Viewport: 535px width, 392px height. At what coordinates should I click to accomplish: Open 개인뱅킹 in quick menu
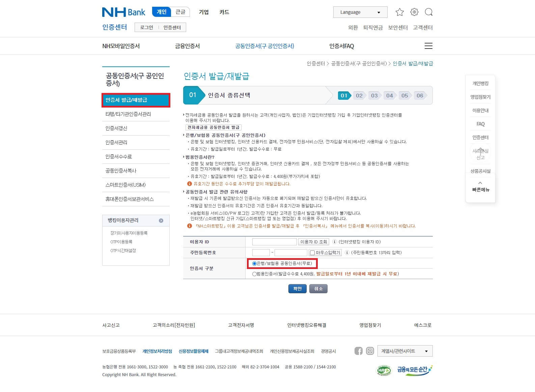pos(480,84)
